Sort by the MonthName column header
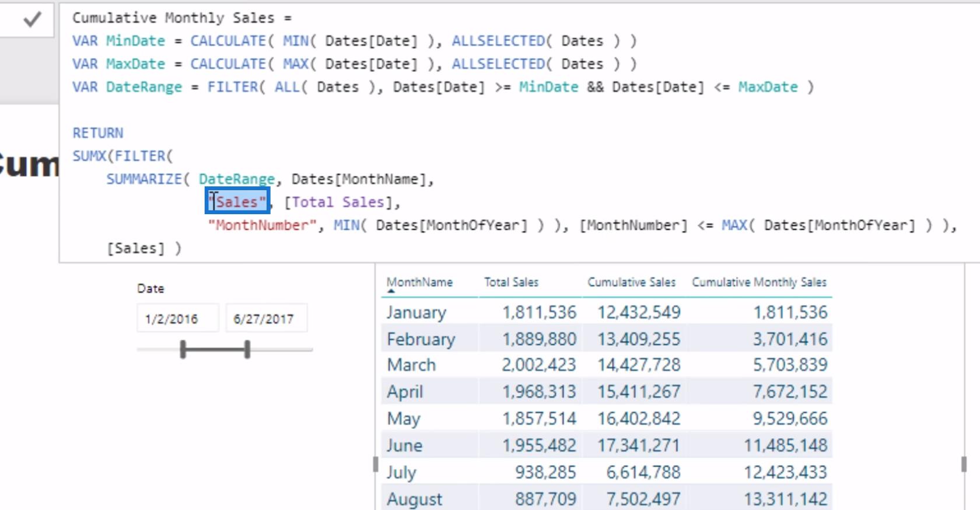 coord(419,282)
